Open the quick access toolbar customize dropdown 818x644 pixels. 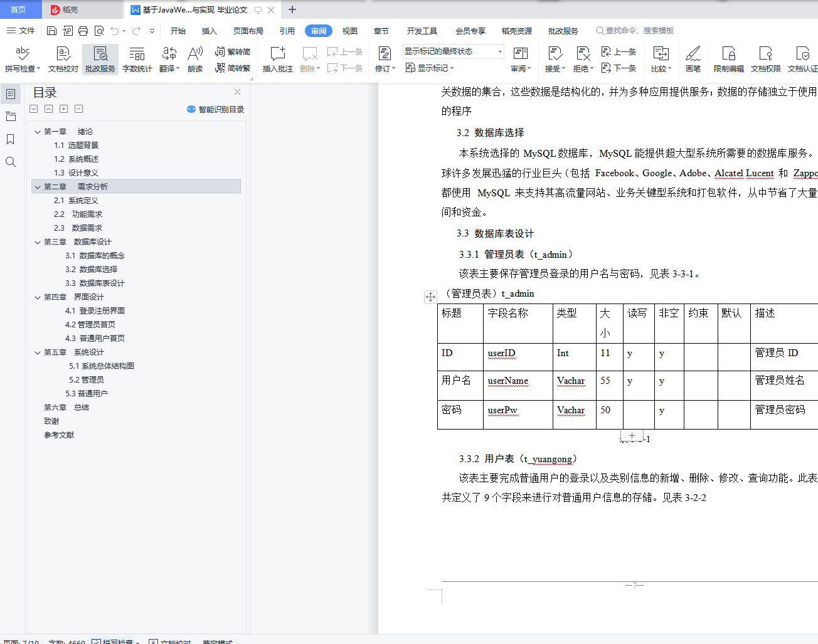(152, 31)
